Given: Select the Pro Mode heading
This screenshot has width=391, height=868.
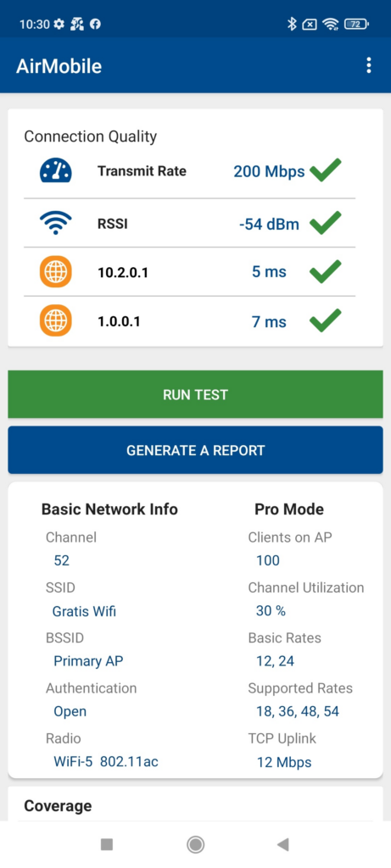Looking at the screenshot, I should [289, 509].
